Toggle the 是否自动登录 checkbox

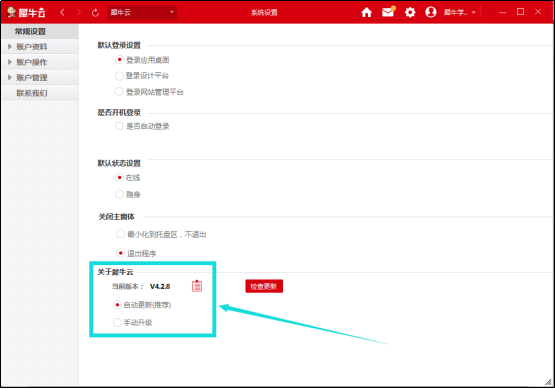click(119, 126)
